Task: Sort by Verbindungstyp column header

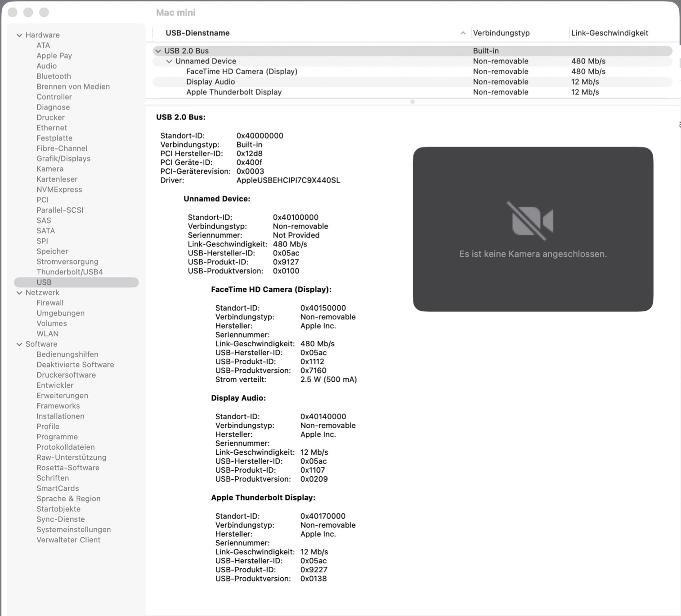Action: pyautogui.click(x=501, y=33)
